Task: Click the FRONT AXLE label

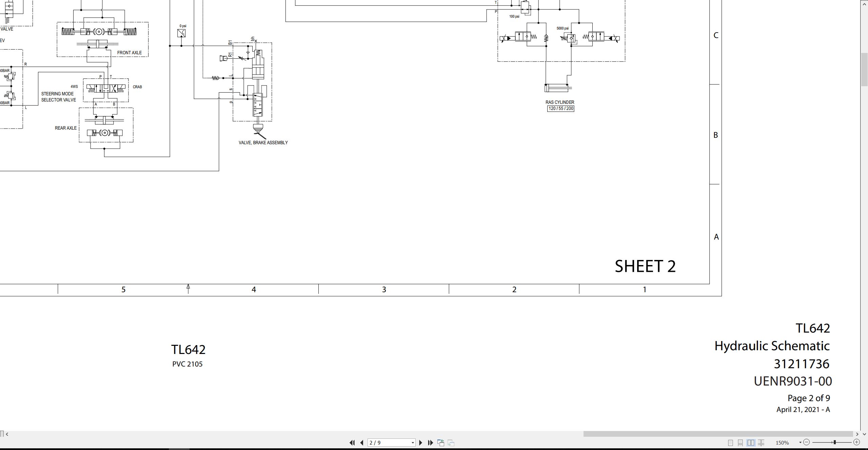Action: pyautogui.click(x=130, y=53)
